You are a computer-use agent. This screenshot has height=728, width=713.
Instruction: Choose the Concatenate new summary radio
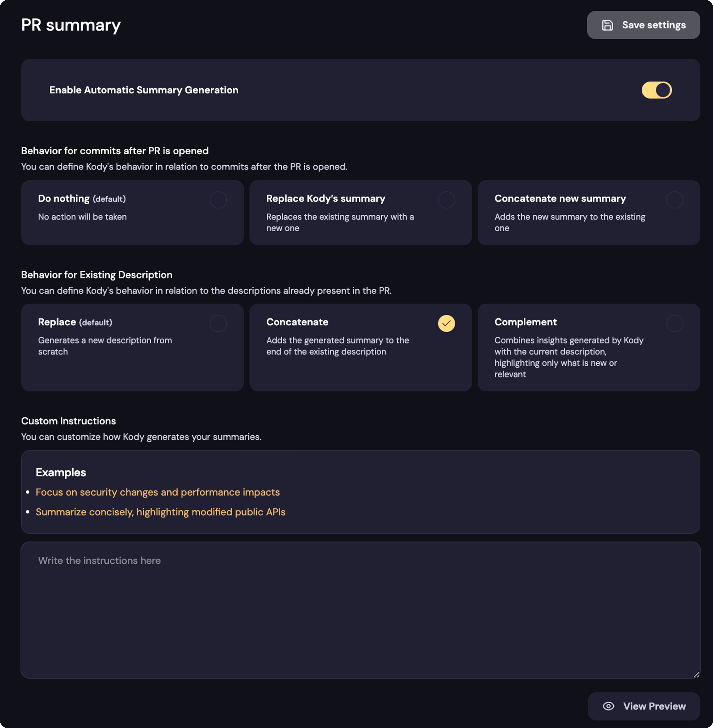[674, 200]
